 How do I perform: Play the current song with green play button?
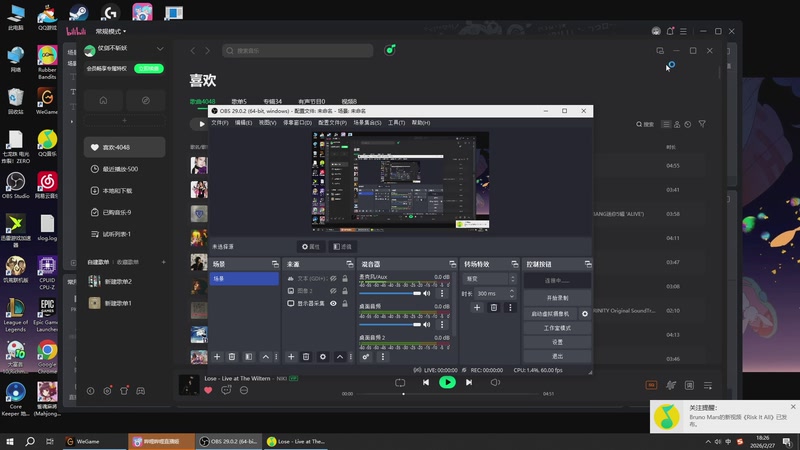click(447, 382)
